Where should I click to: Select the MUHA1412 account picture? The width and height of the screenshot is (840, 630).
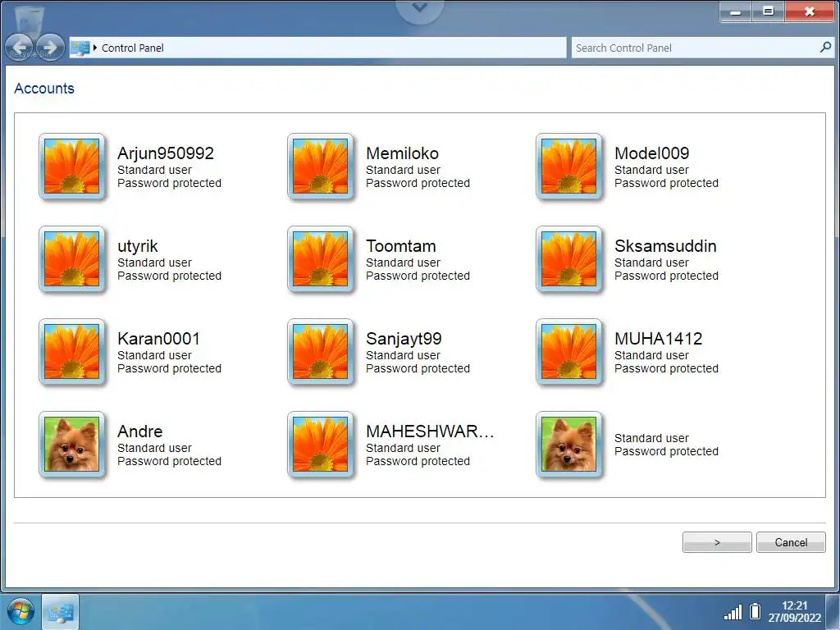[569, 352]
